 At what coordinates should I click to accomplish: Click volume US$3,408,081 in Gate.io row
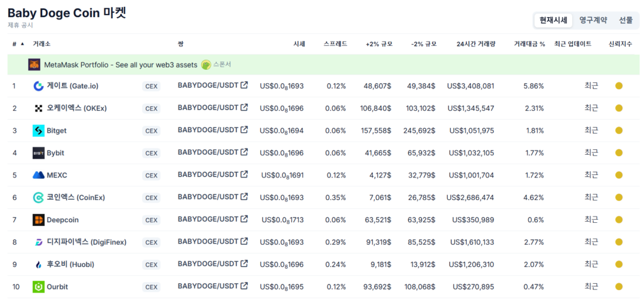point(470,86)
